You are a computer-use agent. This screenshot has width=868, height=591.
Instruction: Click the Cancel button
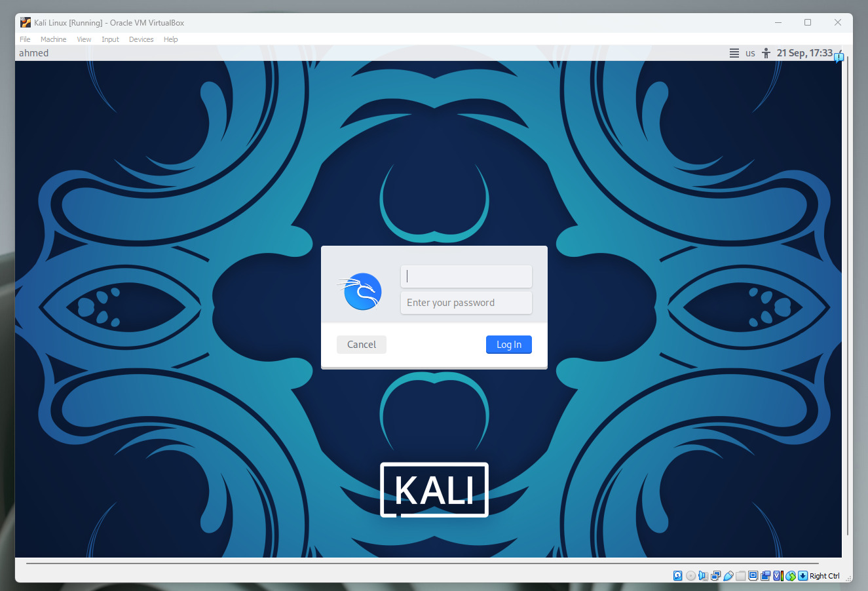[x=362, y=345]
